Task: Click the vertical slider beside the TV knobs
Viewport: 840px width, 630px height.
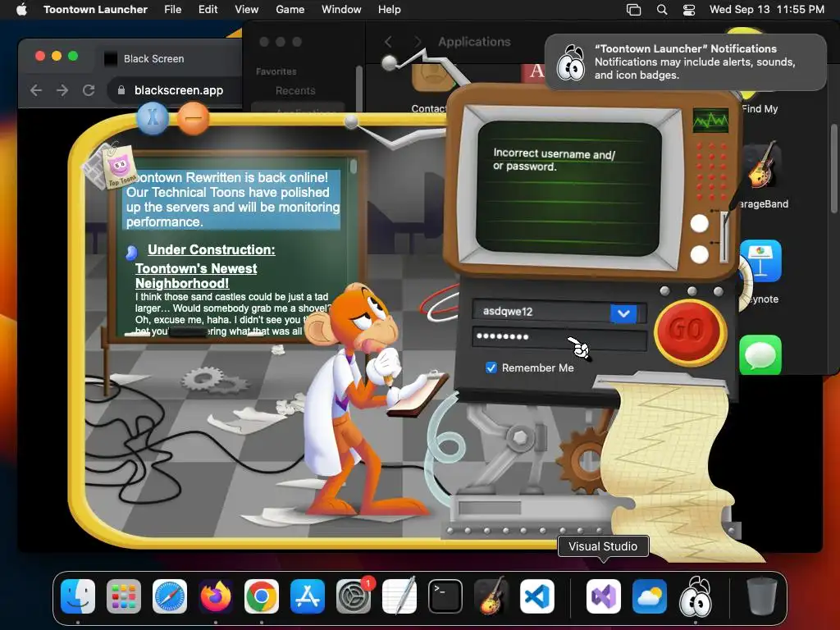Action: (x=724, y=237)
